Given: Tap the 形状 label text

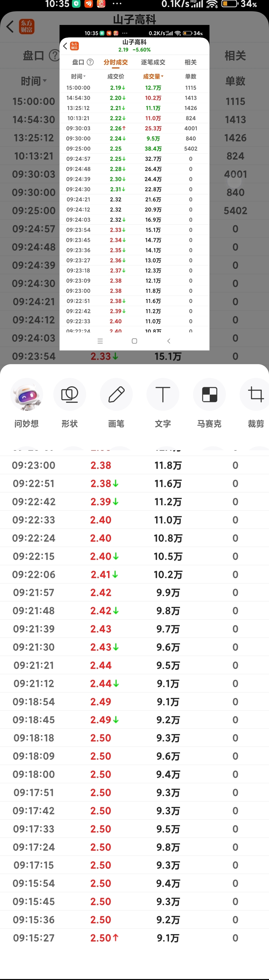Looking at the screenshot, I should [x=69, y=424].
